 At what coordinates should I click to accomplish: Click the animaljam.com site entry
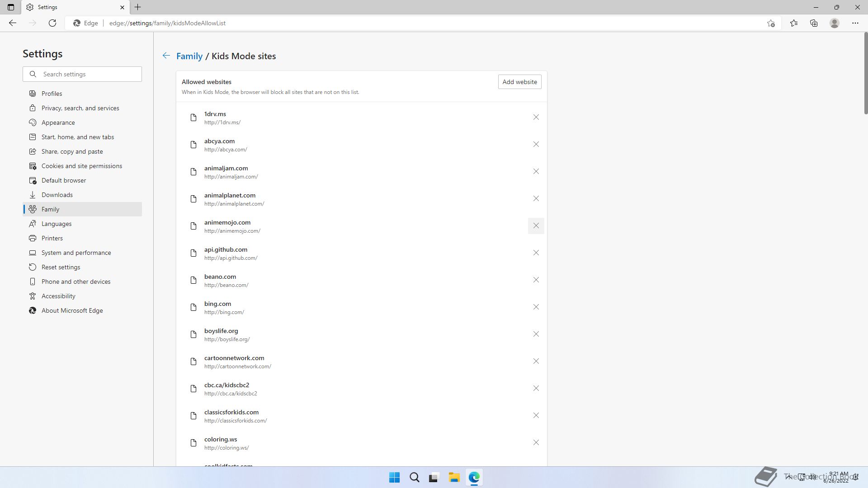pyautogui.click(x=362, y=172)
